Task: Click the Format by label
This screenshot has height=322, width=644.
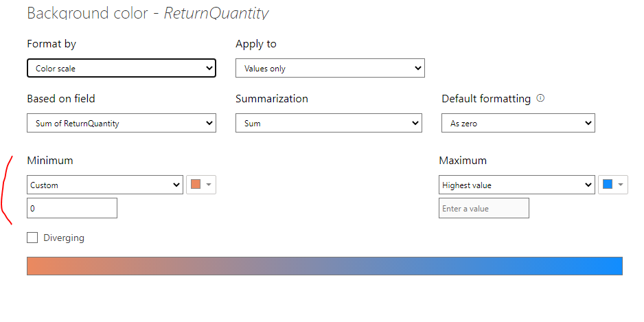Action: (51, 44)
